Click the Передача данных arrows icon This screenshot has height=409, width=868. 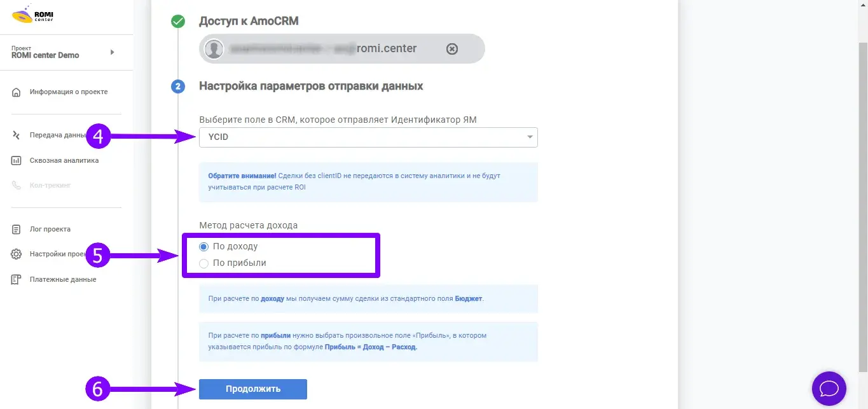click(x=17, y=135)
